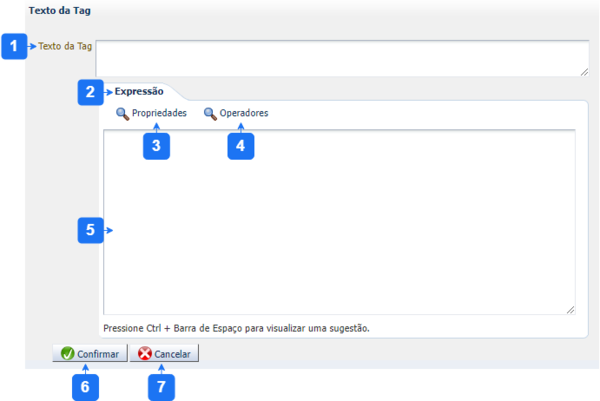Click the Texto da Tag field resize handle

(584, 72)
